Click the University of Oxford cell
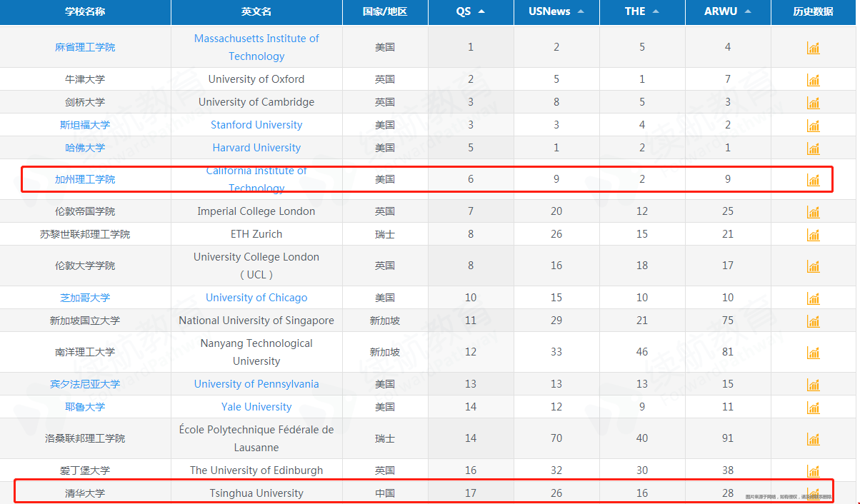 coord(256,79)
